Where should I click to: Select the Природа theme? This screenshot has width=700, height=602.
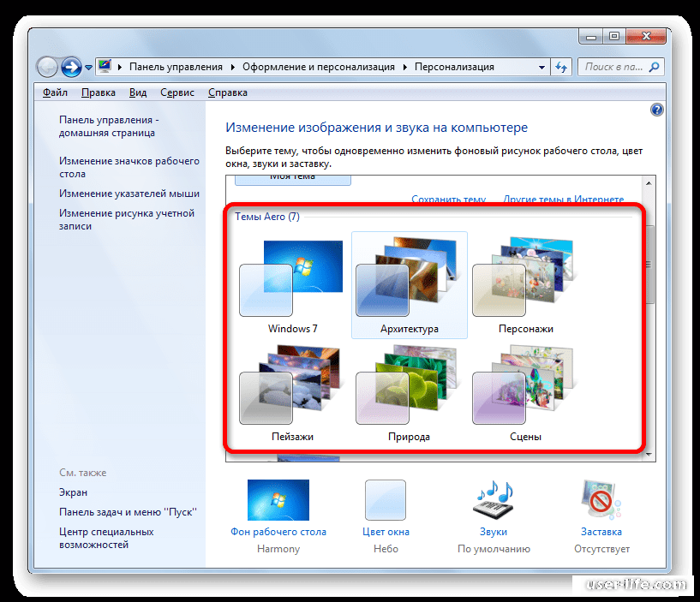tap(410, 394)
